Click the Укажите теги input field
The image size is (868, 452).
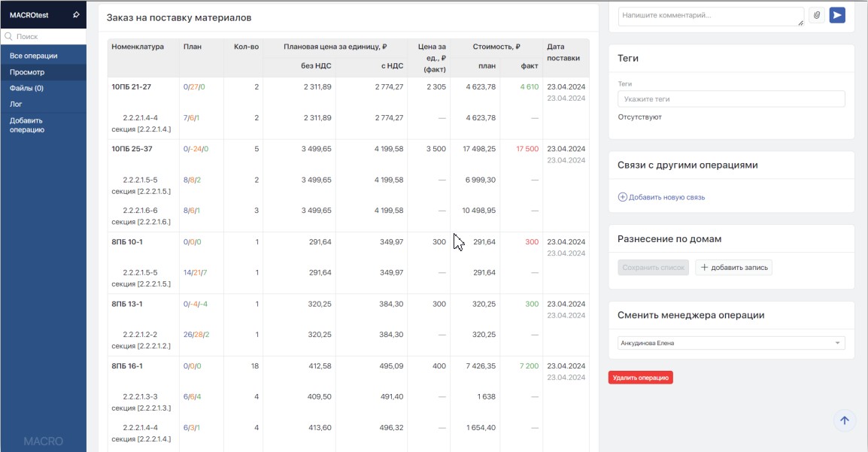730,99
